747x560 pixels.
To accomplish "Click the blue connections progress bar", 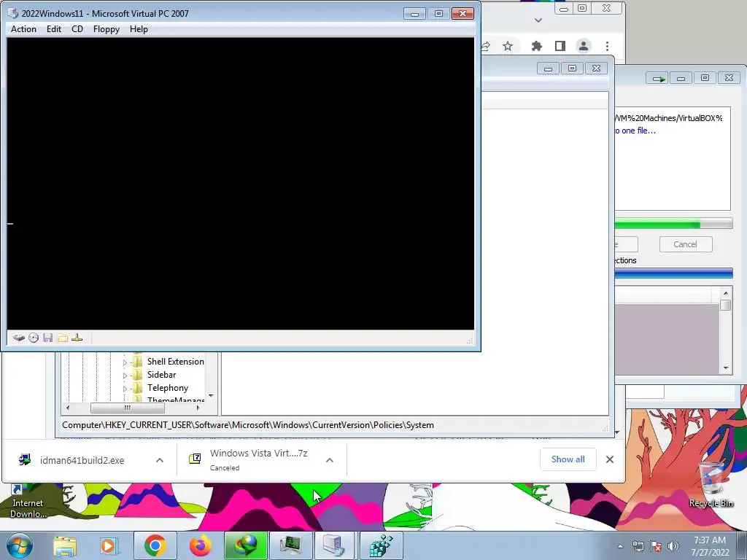I will (673, 273).
